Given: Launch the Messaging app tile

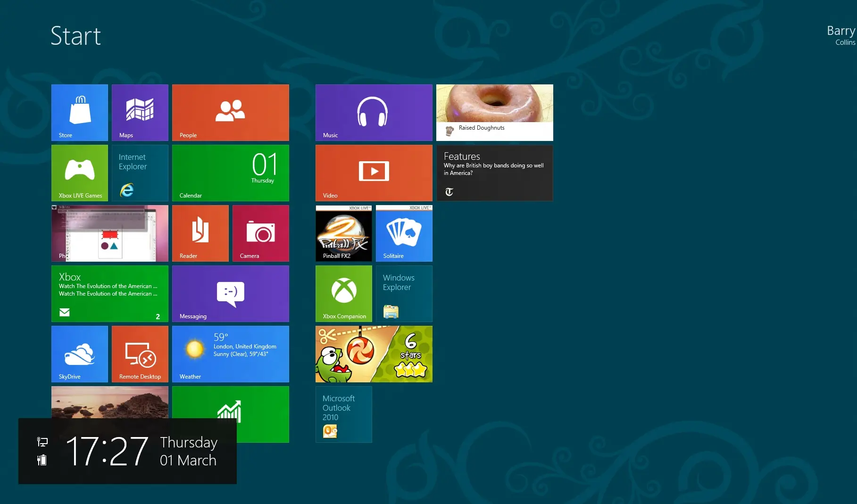Looking at the screenshot, I should point(231,294).
